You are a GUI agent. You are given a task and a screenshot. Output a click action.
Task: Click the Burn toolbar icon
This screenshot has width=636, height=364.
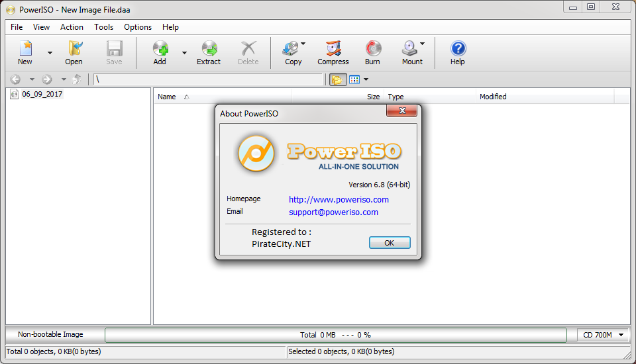point(373,48)
